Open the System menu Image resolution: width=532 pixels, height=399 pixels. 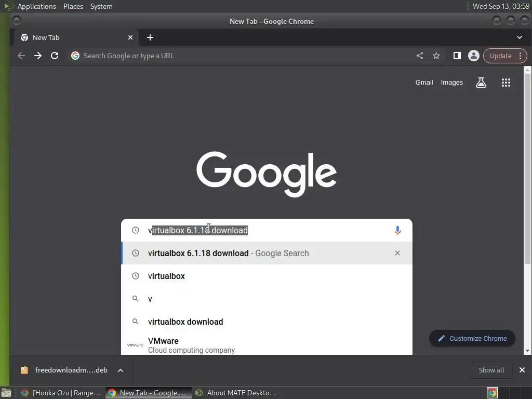(101, 6)
